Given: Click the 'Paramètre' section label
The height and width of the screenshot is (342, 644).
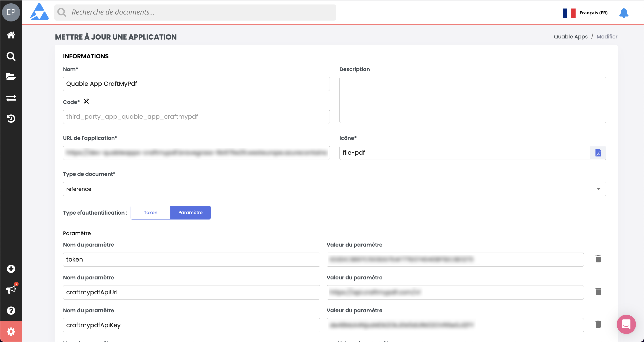Looking at the screenshot, I should 77,233.
